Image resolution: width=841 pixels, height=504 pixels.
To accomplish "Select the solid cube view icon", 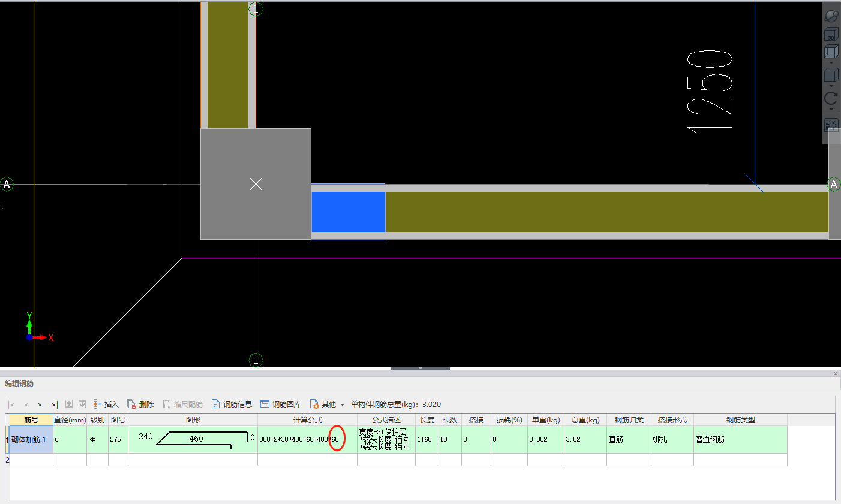I will coord(831,75).
